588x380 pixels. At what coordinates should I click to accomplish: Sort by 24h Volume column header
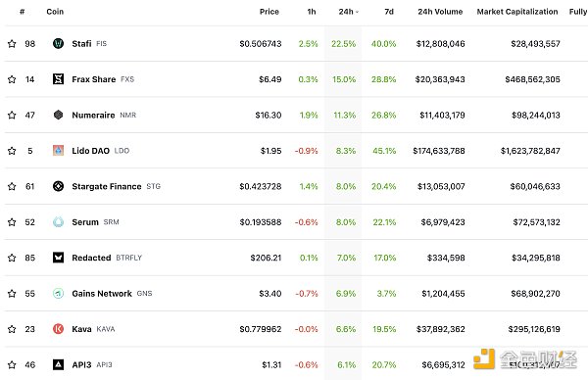(x=440, y=12)
